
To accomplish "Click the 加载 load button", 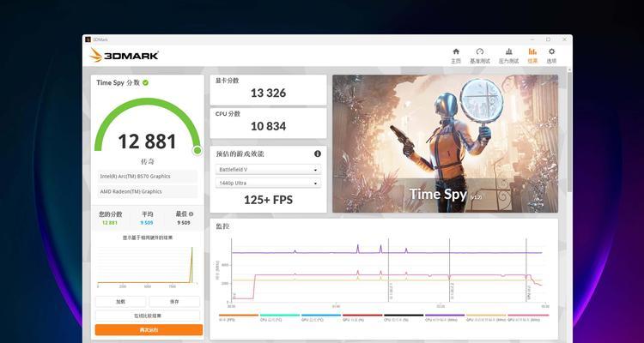I will (x=120, y=302).
